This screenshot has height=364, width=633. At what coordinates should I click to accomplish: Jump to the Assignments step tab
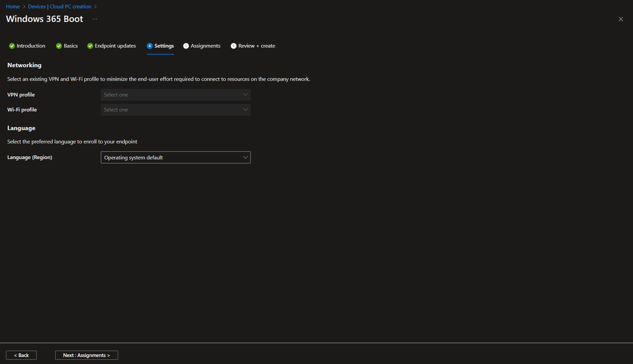click(x=202, y=46)
